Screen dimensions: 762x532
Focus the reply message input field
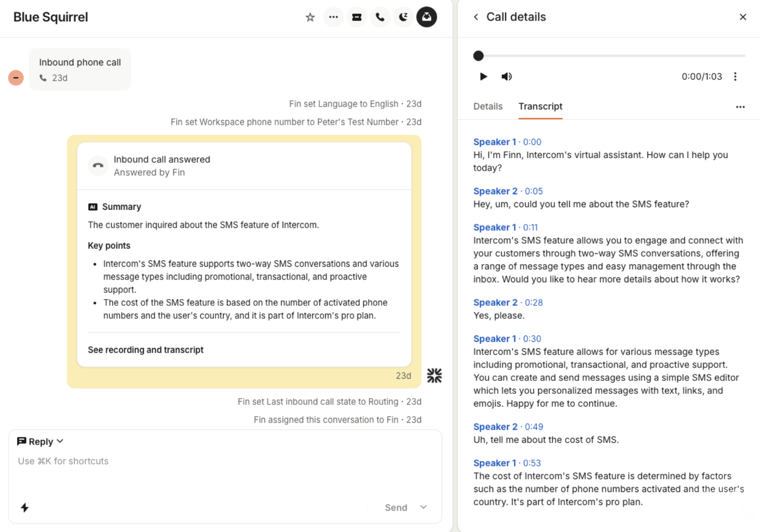pyautogui.click(x=225, y=461)
